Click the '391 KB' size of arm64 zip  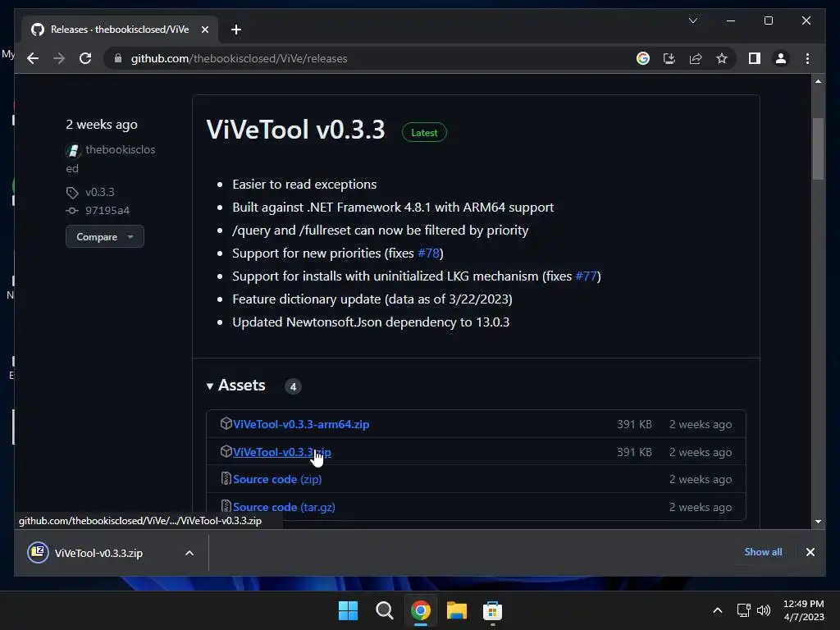point(634,424)
